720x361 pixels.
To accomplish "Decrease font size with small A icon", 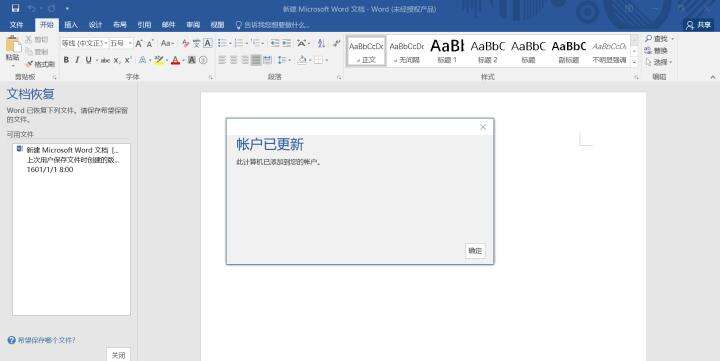I will coord(150,44).
